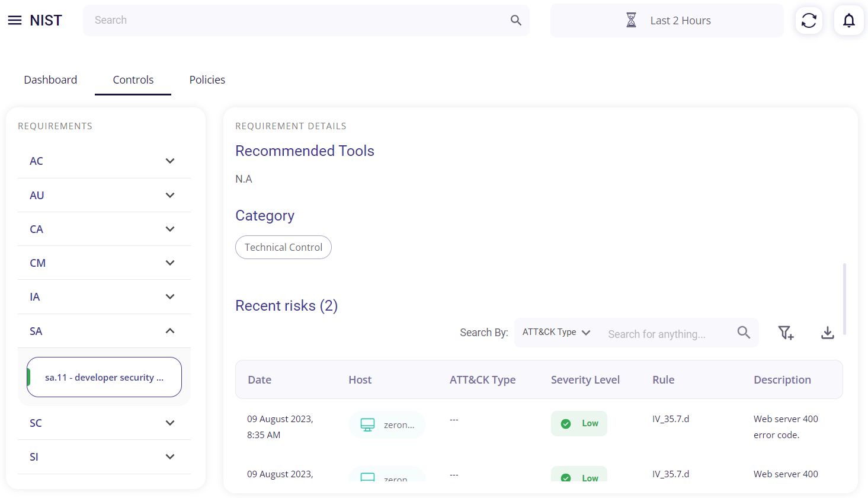Open the hamburger navigation menu
Viewport: 868px width, 498px height.
[15, 20]
